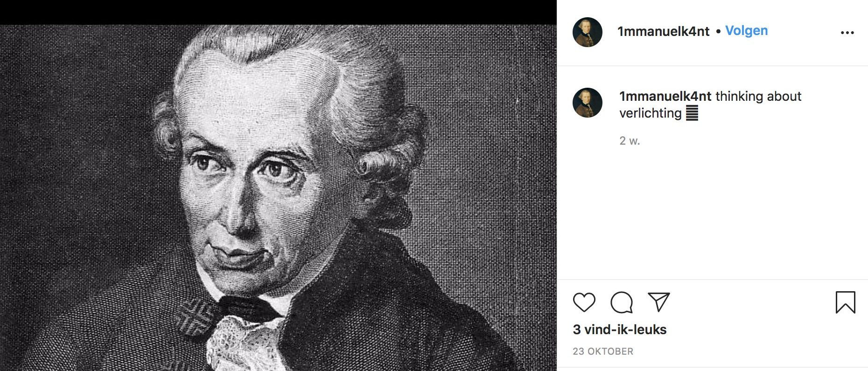Click the engraved portrait post image
This screenshot has height=371, width=868.
[x=278, y=198]
